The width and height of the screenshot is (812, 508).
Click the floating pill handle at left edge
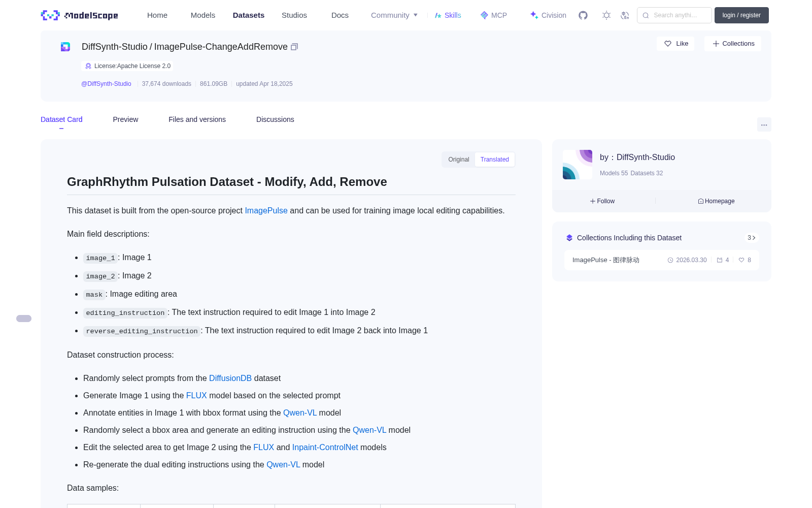(x=24, y=319)
